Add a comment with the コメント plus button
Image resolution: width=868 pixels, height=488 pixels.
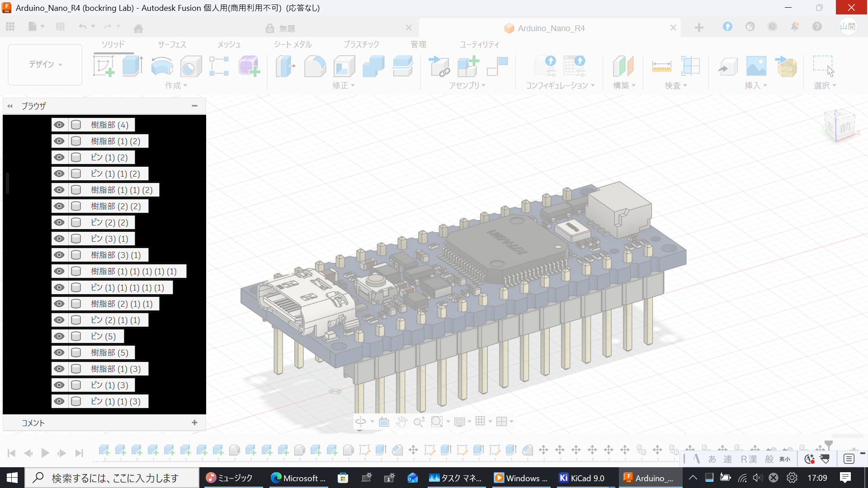[x=194, y=422]
